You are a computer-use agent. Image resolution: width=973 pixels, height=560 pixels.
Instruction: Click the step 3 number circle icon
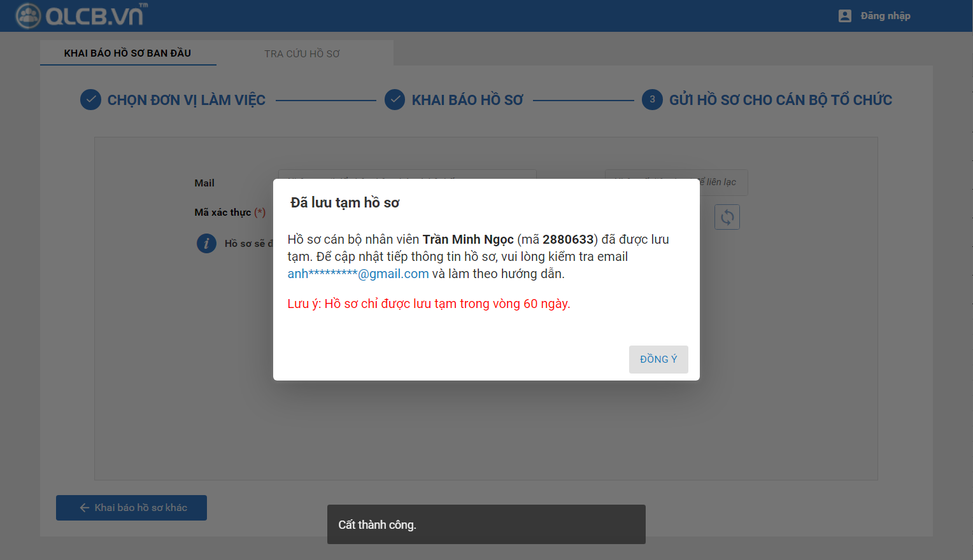[652, 100]
